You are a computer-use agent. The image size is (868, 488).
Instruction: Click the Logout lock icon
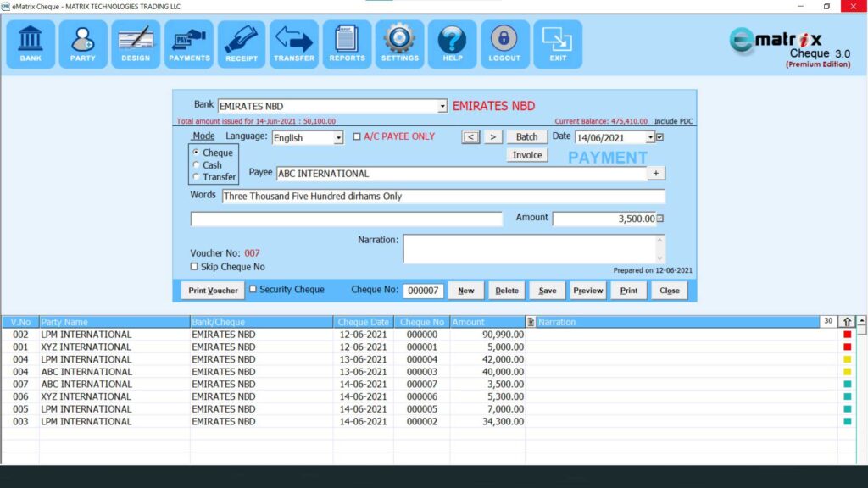[504, 42]
